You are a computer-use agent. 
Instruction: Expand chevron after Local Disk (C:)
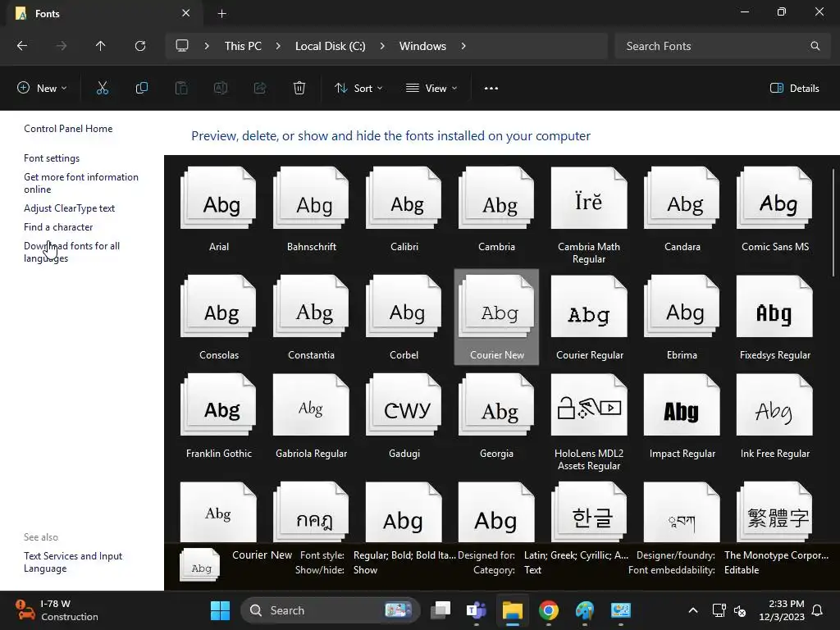[382, 46]
